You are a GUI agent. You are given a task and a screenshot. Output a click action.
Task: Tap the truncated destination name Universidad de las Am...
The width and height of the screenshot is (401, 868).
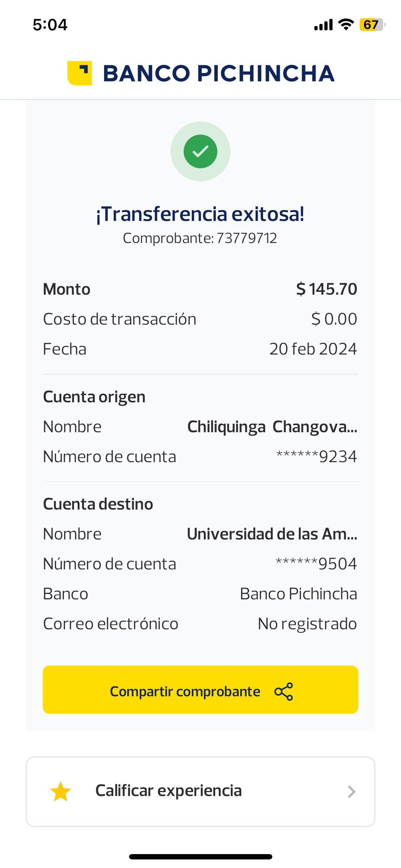pyautogui.click(x=272, y=534)
